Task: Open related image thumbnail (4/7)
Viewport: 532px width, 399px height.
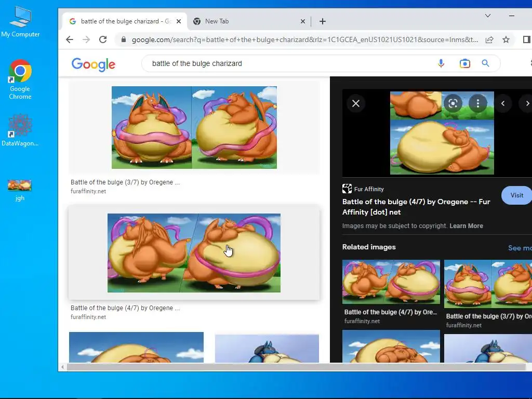Action: click(391, 282)
